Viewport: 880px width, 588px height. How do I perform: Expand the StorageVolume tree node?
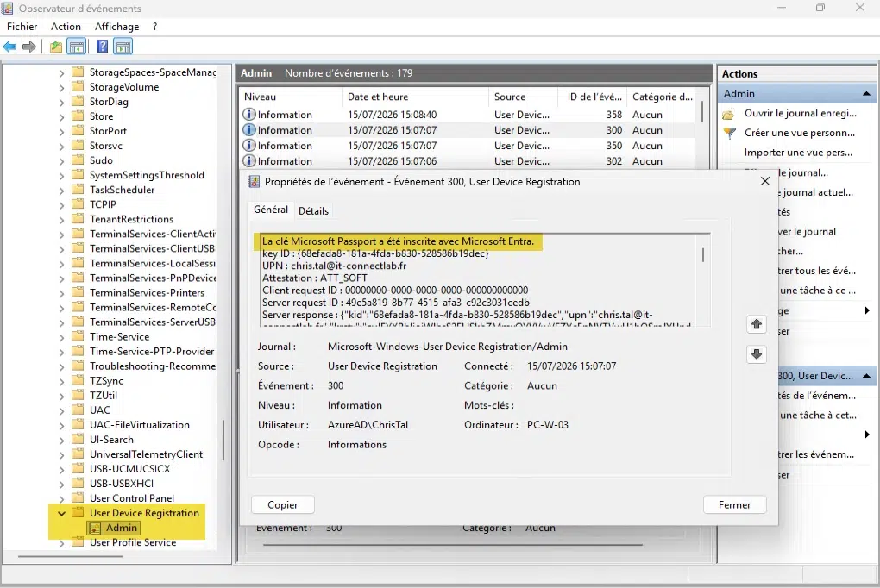62,88
